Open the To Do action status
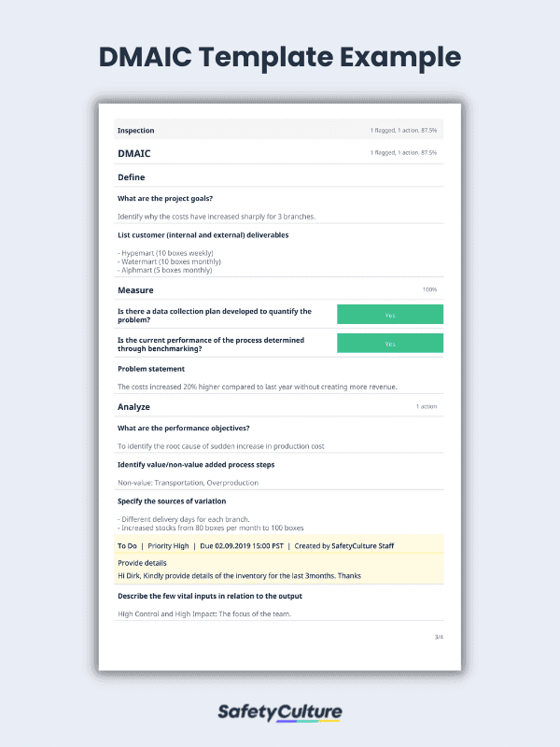 (127, 546)
